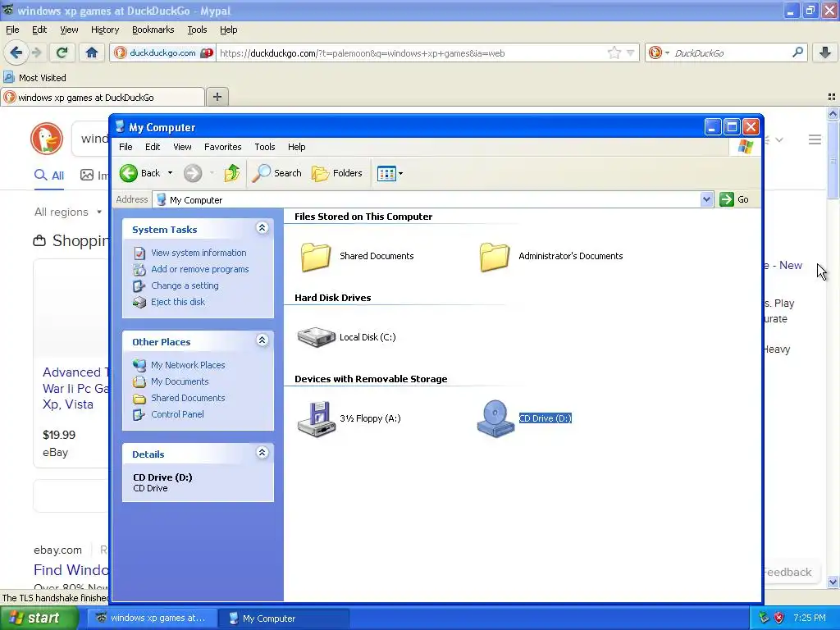Click the Windows Start button

click(x=39, y=618)
